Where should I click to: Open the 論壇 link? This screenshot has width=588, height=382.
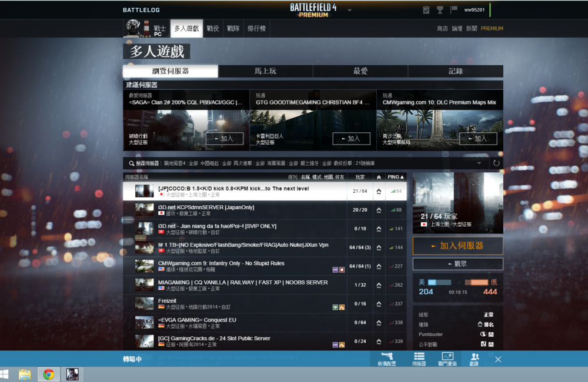click(x=457, y=28)
